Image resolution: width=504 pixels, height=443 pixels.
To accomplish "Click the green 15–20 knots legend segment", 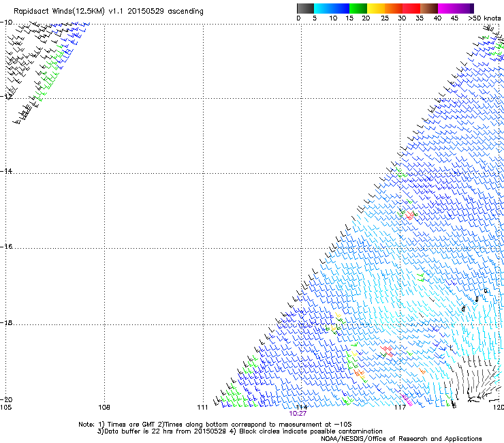I will click(358, 8).
